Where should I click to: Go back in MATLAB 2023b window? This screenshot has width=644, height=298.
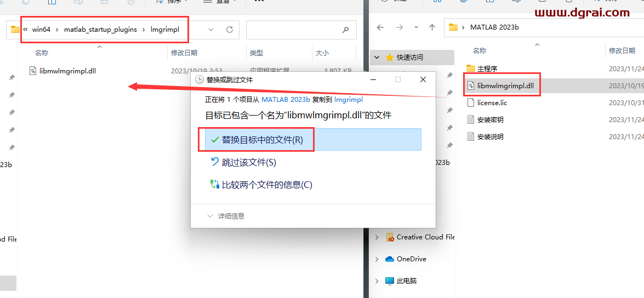pos(380,27)
